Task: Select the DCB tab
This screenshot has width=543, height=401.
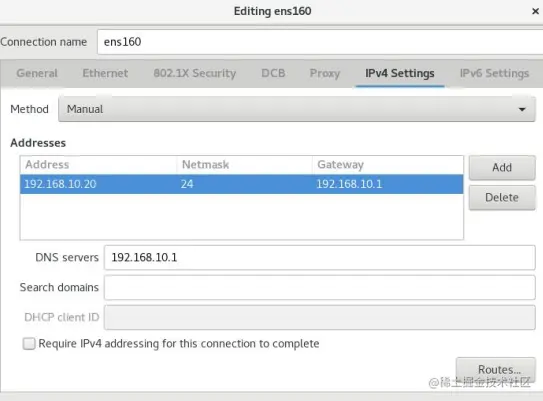Action: 273,73
